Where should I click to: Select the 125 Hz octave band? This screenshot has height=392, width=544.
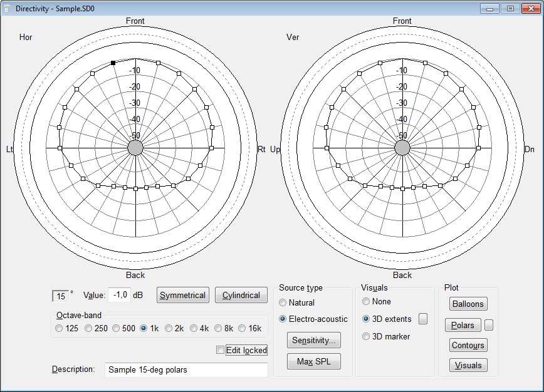[x=60, y=328]
